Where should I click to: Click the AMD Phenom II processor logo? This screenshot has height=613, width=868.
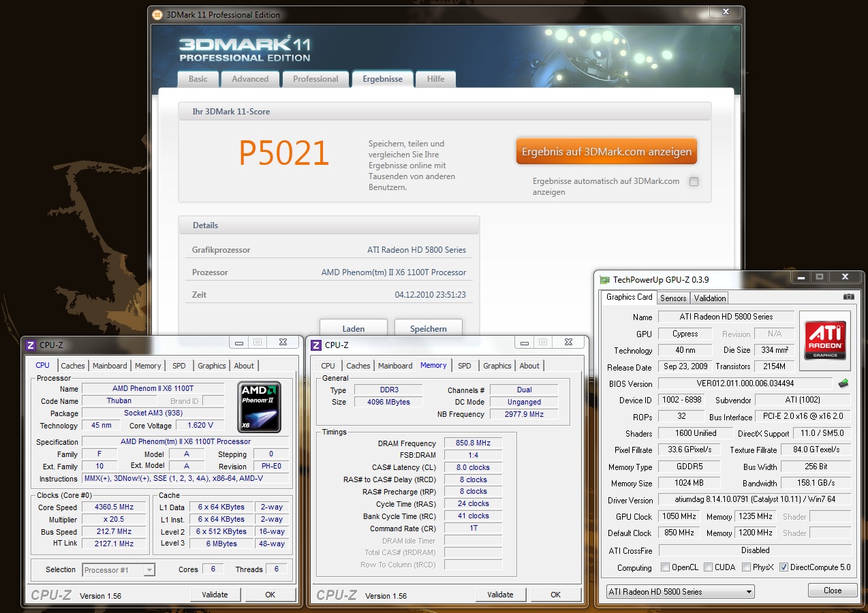click(x=260, y=407)
